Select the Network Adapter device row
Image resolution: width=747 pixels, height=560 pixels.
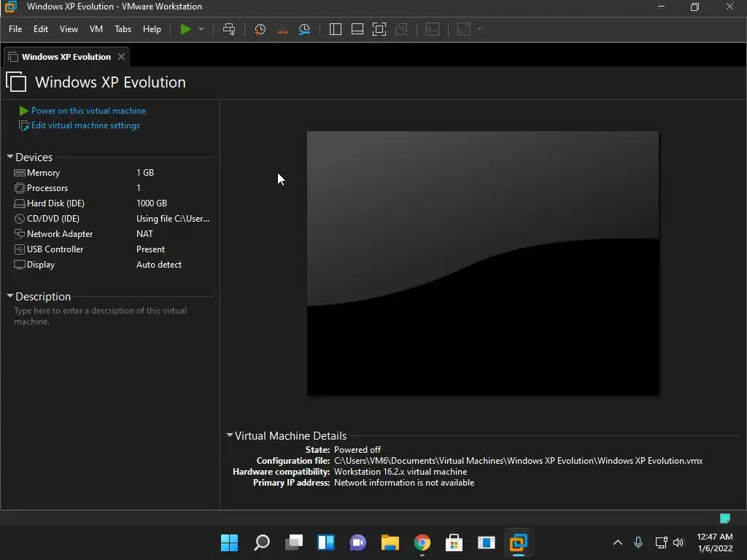coord(112,234)
